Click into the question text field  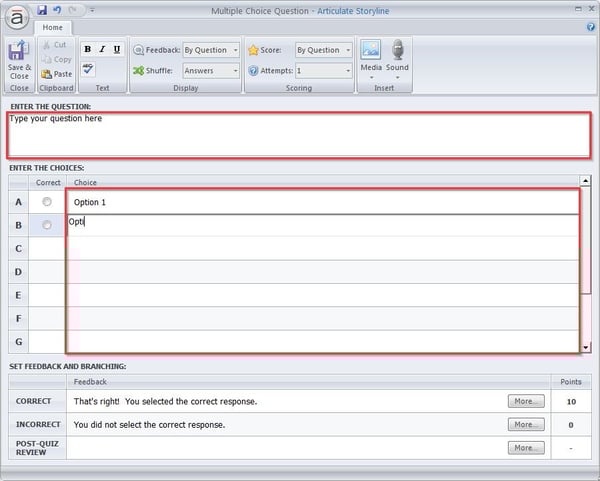tap(299, 135)
